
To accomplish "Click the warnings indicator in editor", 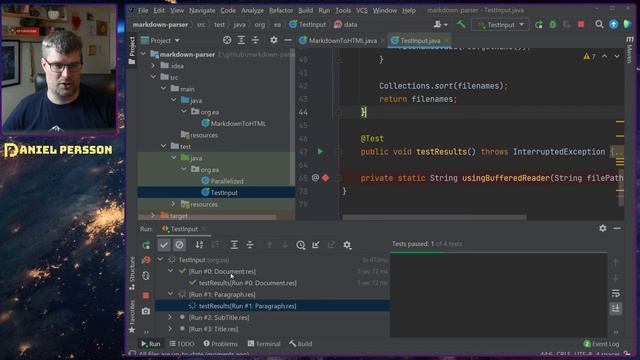I will (x=589, y=56).
